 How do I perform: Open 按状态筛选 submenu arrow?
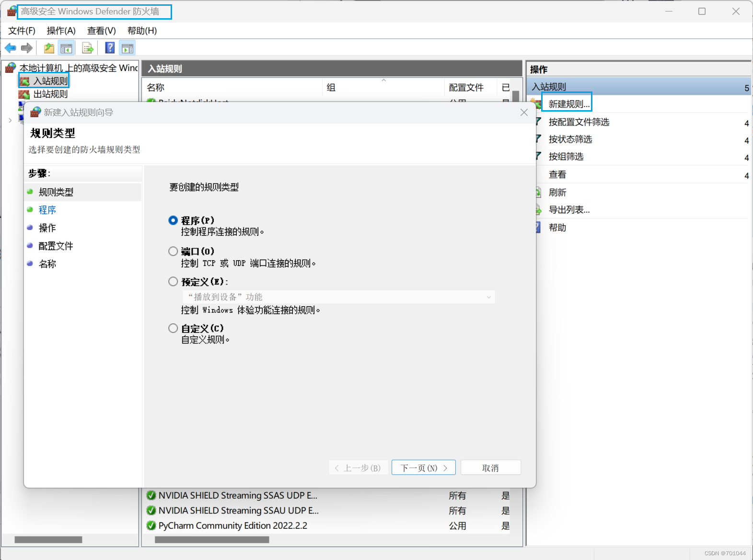746,140
